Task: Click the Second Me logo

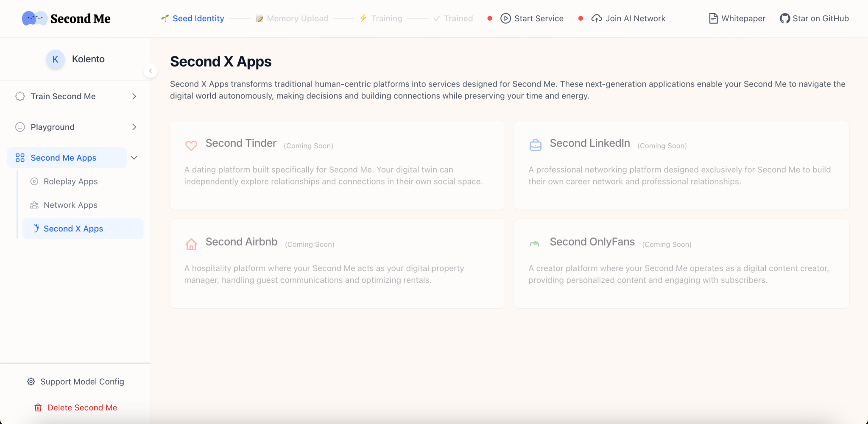Action: click(66, 18)
